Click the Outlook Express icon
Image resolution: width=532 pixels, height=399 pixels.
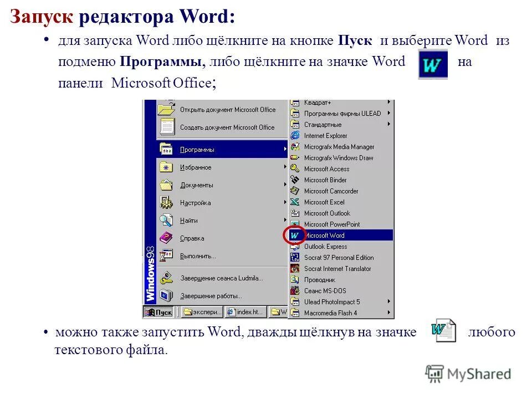click(x=295, y=247)
